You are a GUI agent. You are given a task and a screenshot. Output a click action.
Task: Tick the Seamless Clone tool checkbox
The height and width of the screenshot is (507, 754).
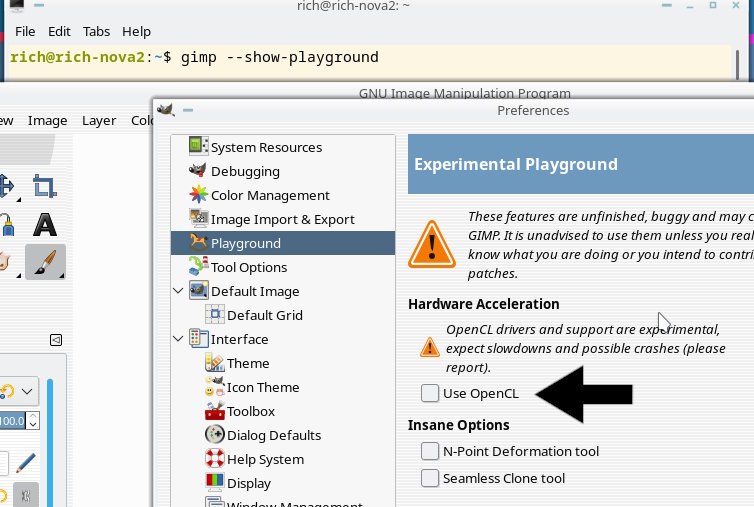[x=430, y=478]
